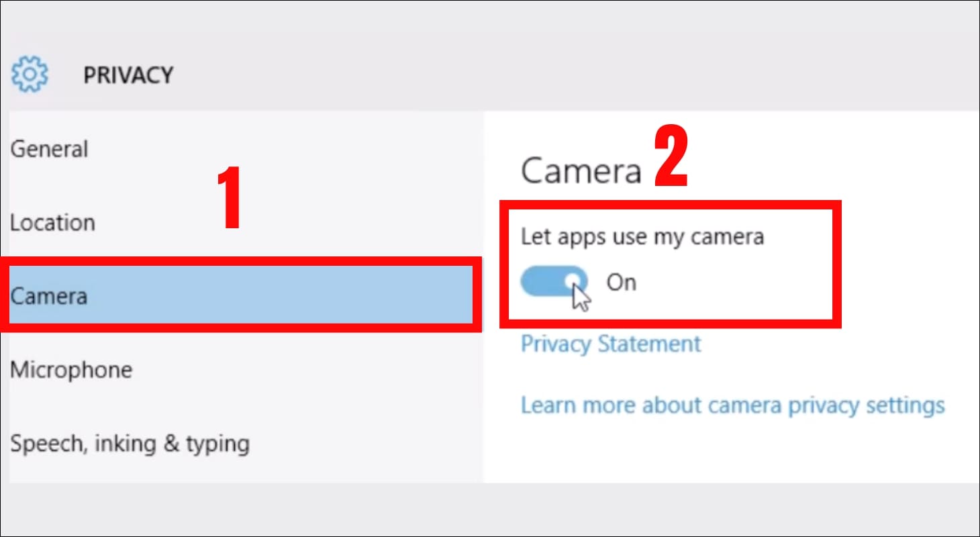Open 'Speech, inking & typing' settings
The image size is (980, 537).
point(130,443)
